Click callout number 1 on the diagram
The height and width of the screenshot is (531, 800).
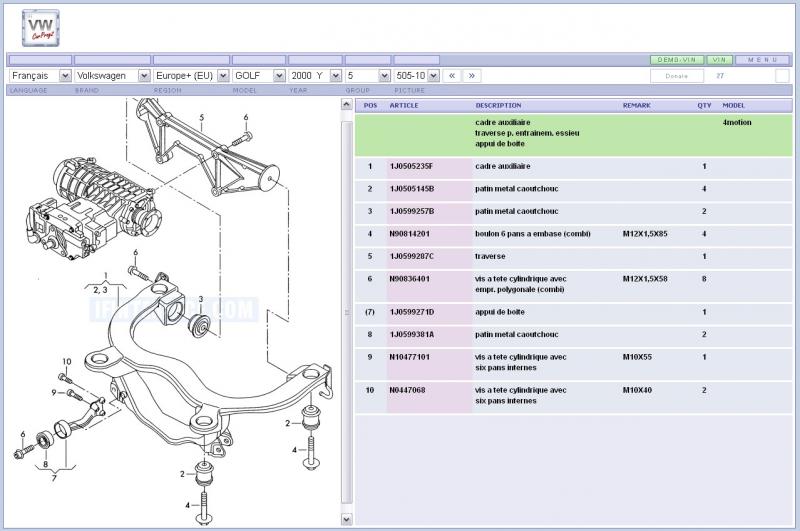coord(106,276)
